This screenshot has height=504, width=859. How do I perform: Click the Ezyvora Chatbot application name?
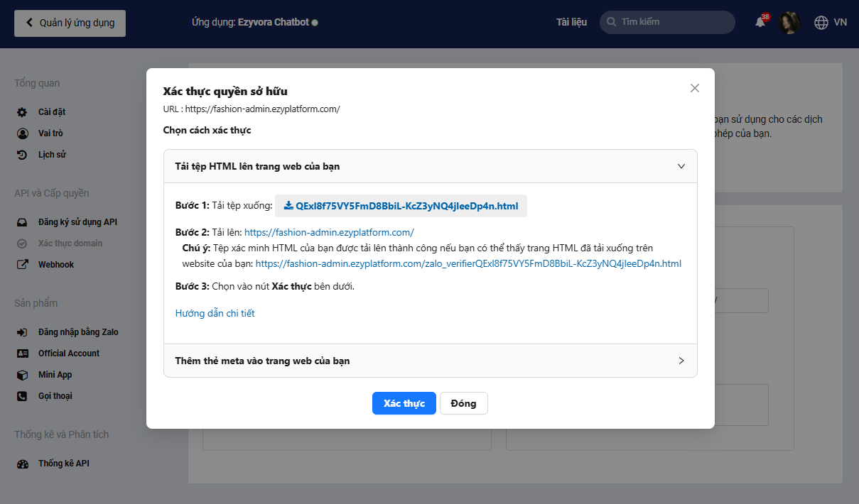tap(274, 22)
